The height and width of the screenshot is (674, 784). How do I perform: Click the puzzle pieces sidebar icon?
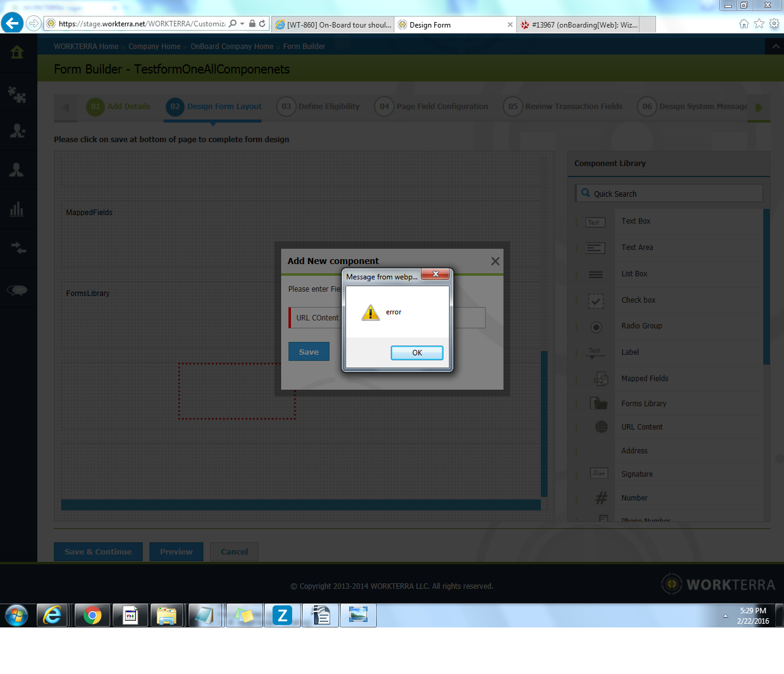point(17,94)
